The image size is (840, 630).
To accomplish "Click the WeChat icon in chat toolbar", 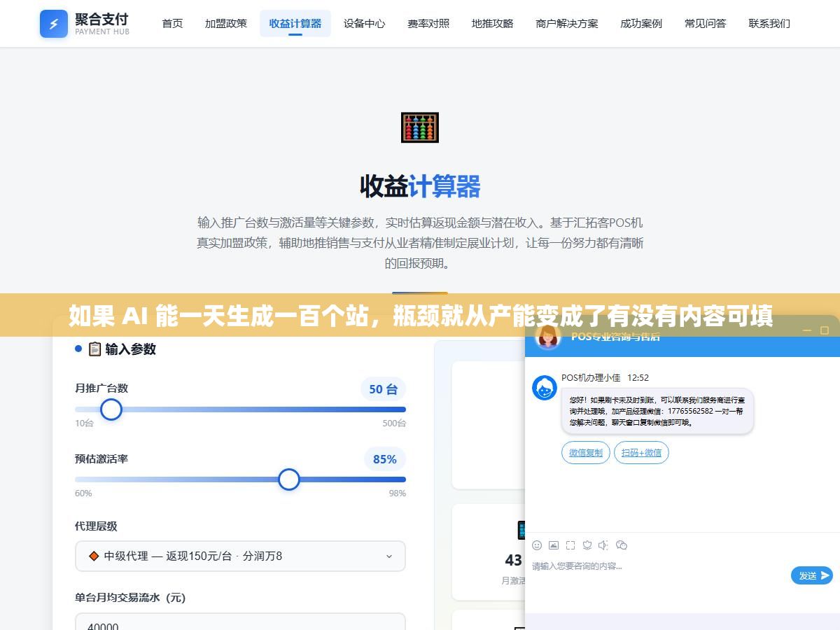I will point(622,545).
